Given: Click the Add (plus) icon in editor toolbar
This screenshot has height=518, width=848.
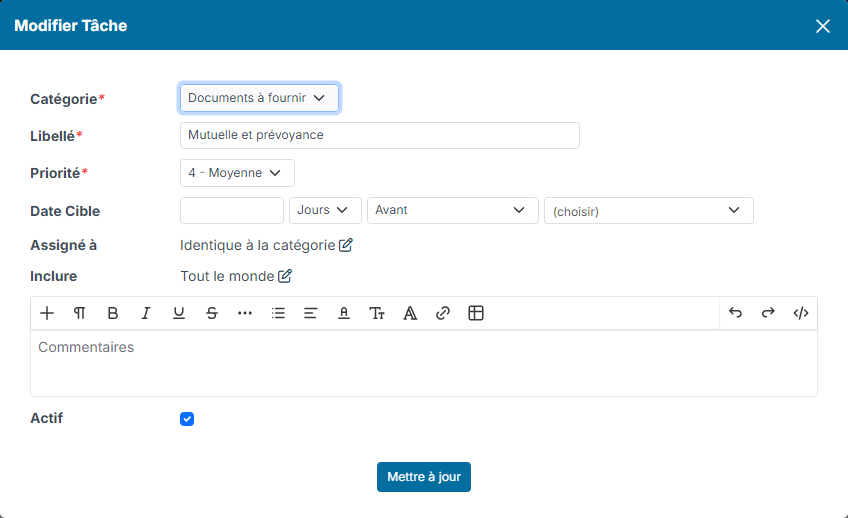Looking at the screenshot, I should click(47, 313).
